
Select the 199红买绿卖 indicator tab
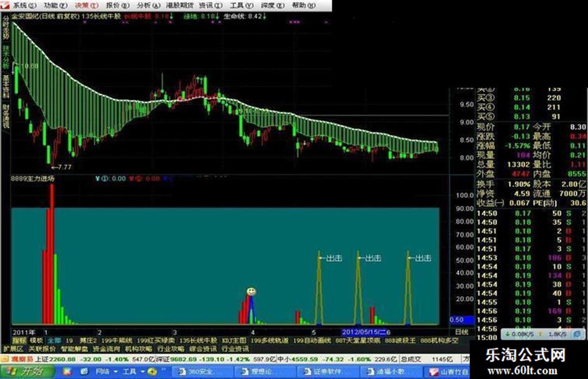coord(156,340)
